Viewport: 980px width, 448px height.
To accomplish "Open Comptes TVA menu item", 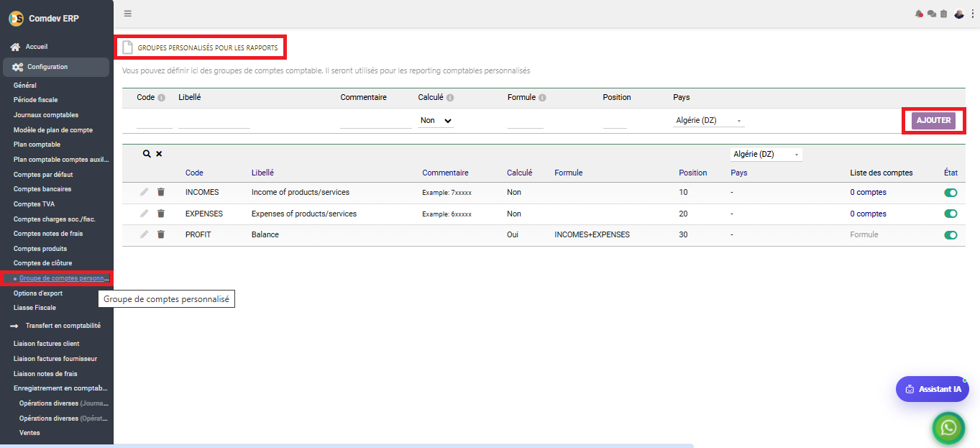I will click(33, 204).
